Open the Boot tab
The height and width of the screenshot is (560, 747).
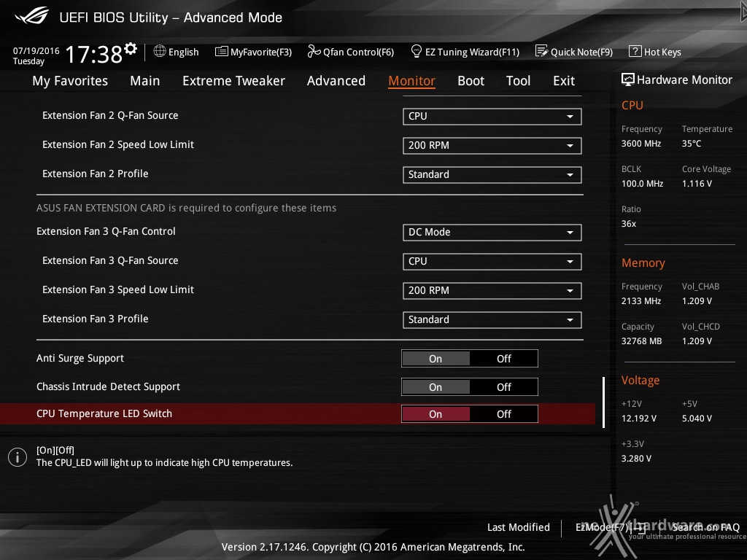[x=471, y=81]
